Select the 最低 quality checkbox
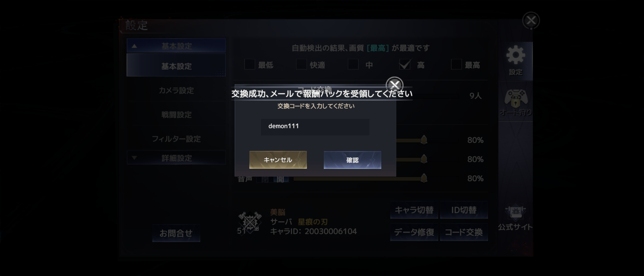The image size is (644, 276). coord(250,64)
